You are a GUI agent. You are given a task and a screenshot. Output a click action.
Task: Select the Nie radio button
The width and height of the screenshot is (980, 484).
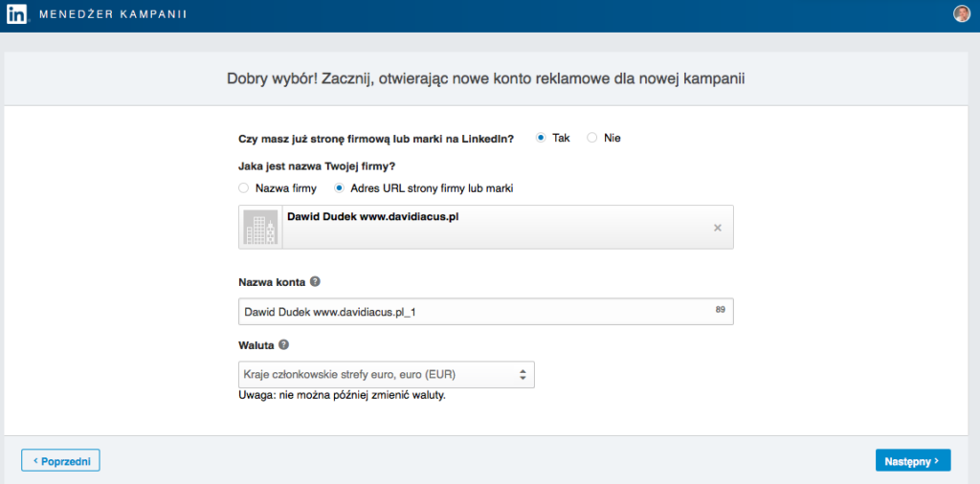click(x=592, y=138)
